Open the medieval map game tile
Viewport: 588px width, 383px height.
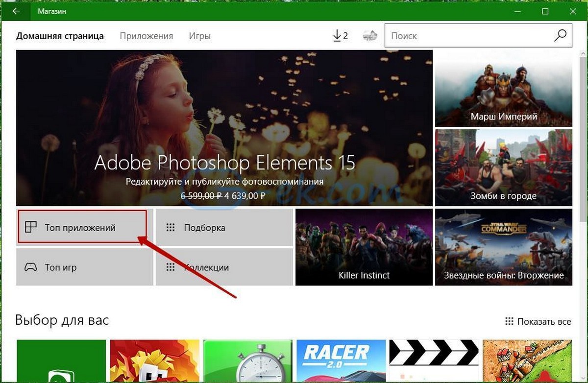coord(527,361)
